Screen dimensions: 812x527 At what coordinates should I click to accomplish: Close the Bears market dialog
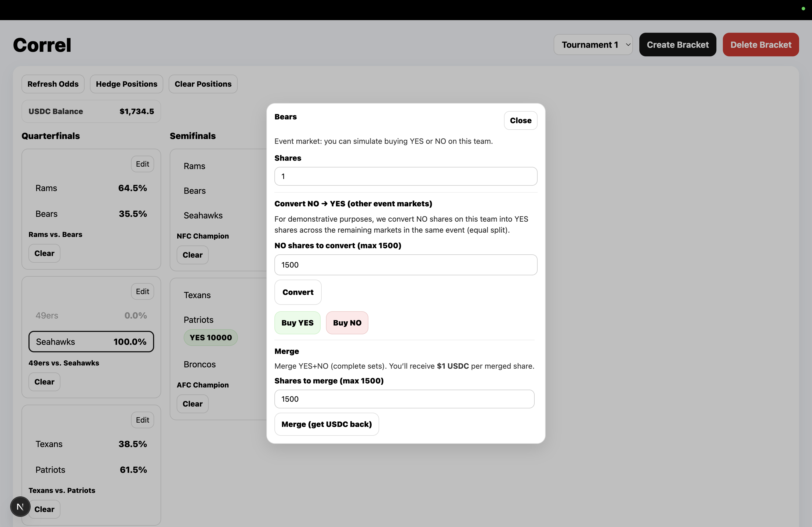pos(520,120)
